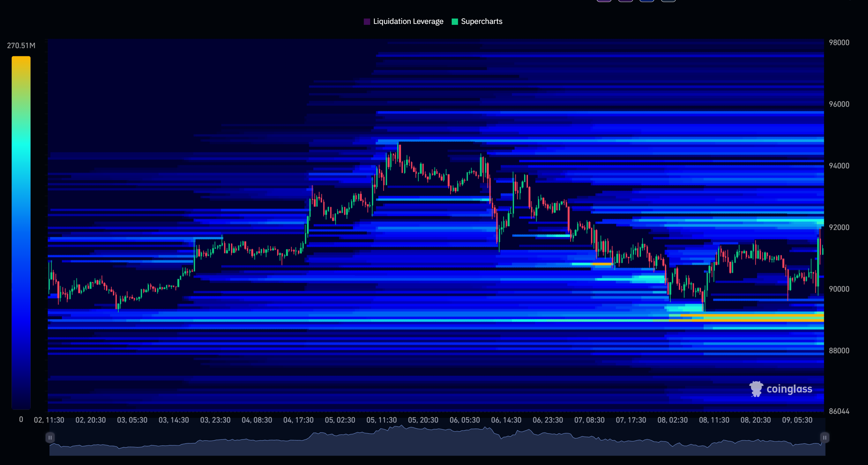Click the purple Liquidation Leverage legend swatch
Viewport: 868px width, 465px height.
pyautogui.click(x=367, y=22)
